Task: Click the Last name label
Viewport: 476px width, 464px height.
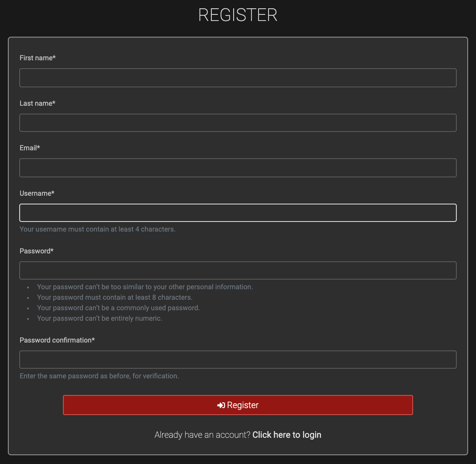Action: pos(37,103)
